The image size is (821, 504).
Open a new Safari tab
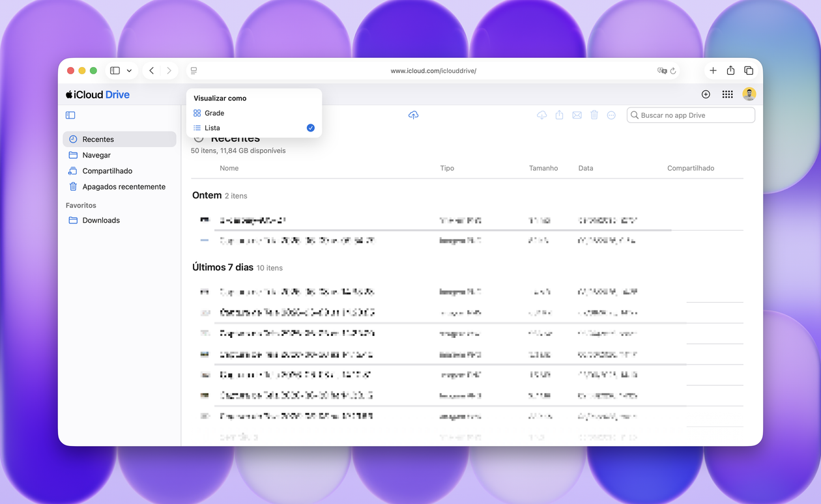(x=713, y=70)
